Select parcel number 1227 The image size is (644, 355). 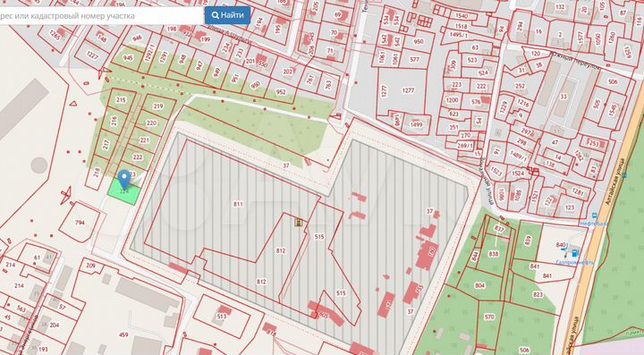(92, 55)
